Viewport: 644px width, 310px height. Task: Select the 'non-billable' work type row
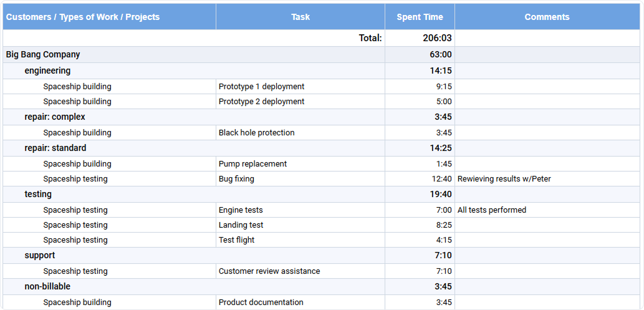click(322, 286)
